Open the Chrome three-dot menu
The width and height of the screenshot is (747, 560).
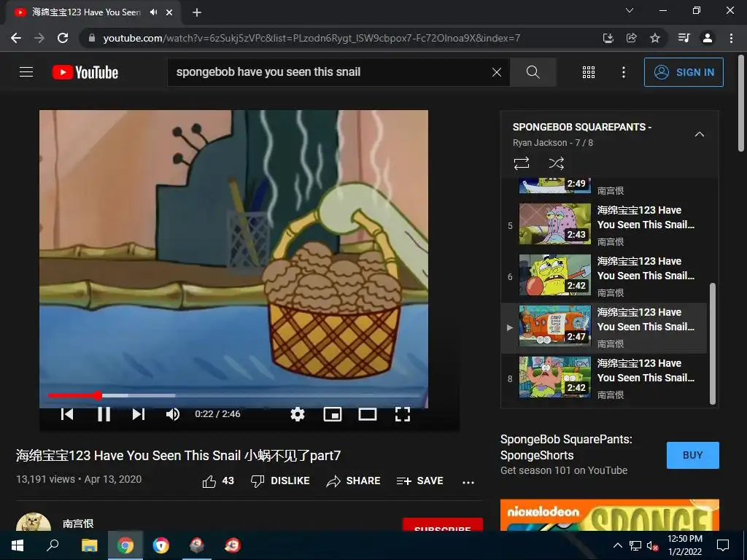(731, 38)
